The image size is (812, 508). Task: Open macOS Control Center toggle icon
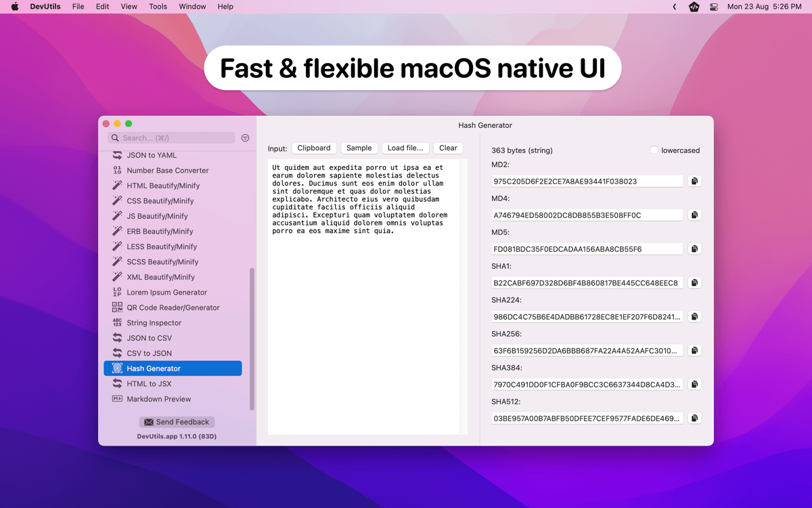714,7
